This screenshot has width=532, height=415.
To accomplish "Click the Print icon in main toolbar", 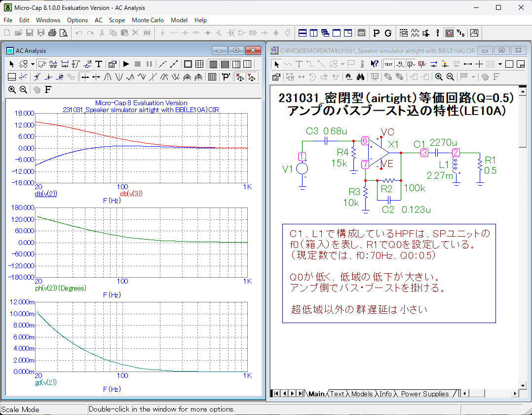I will point(53,33).
